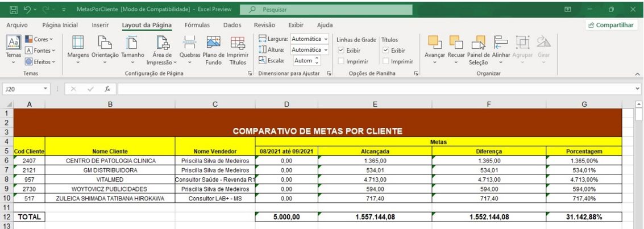
Task: Click Consultor LAB+ - MS cell
Action: point(215,198)
